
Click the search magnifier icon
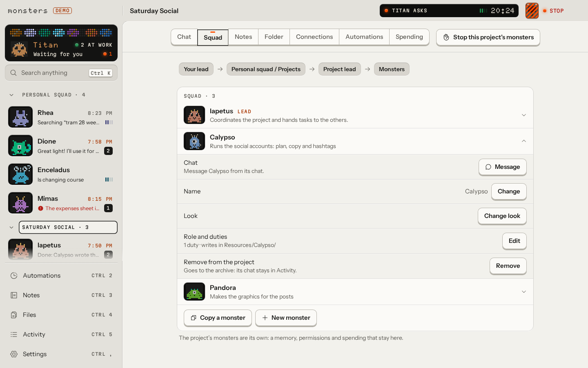click(13, 73)
